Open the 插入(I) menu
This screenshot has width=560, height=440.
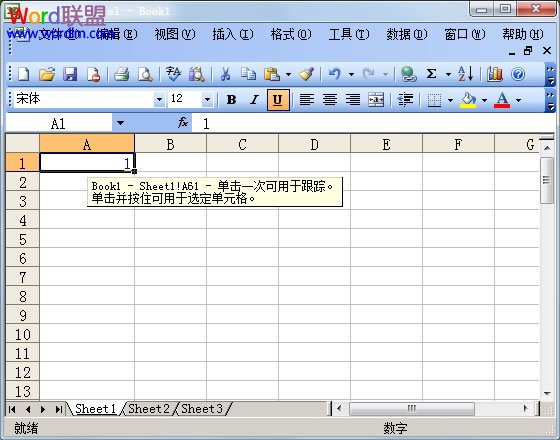[233, 34]
